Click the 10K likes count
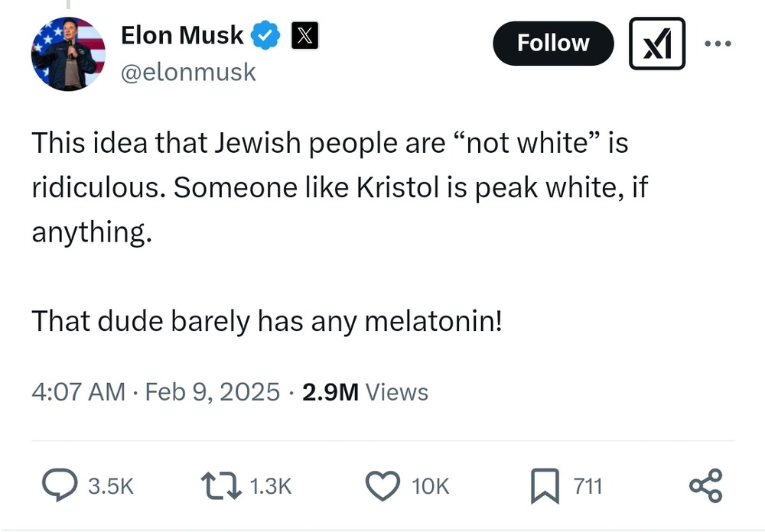 point(430,486)
